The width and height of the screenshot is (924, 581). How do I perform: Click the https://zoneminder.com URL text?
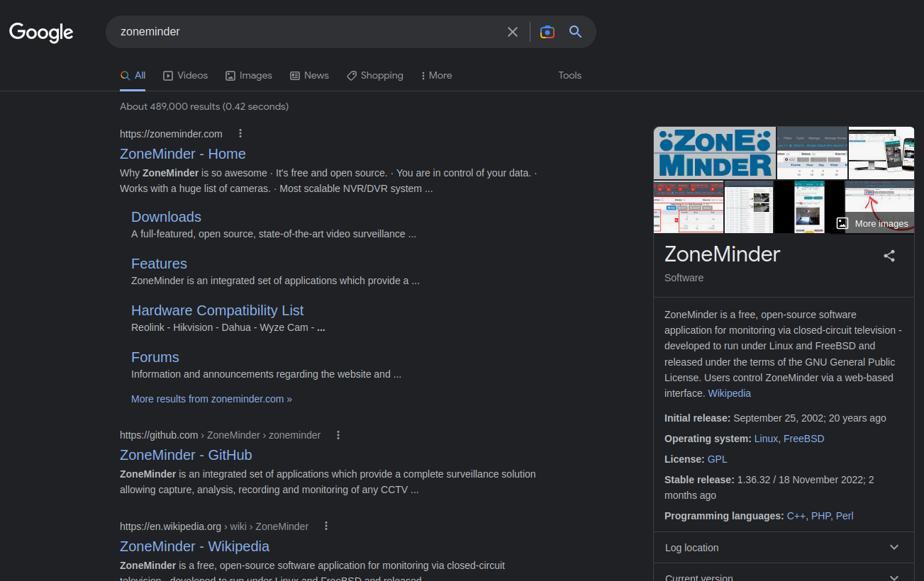171,134
